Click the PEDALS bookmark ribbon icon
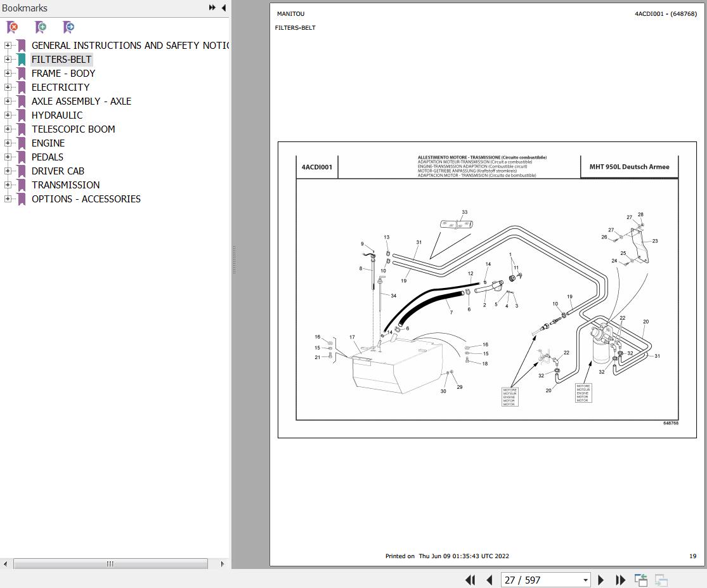Viewport: 707px width, 588px height. pos(21,157)
